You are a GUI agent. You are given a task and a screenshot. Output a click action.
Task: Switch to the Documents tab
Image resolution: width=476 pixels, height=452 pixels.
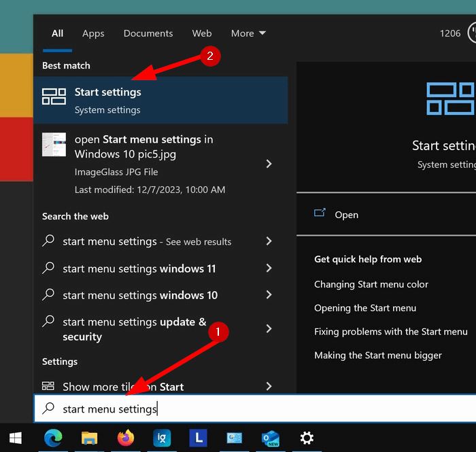pos(148,33)
